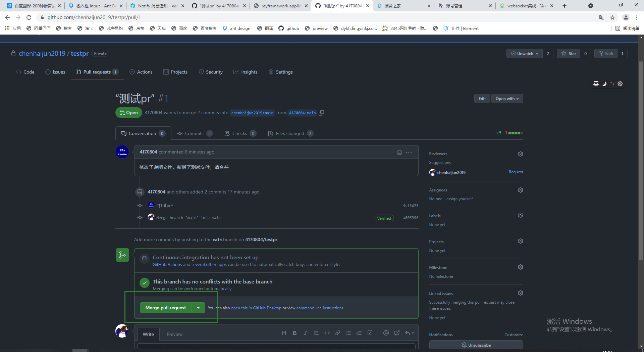
Task: Open new browser tab
Action: pyautogui.click(x=565, y=6)
